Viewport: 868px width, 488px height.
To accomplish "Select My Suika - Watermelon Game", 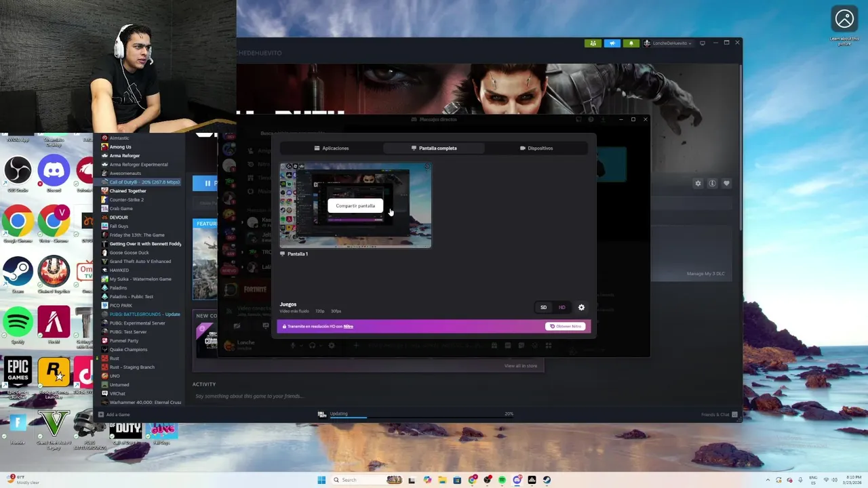I will pos(140,279).
